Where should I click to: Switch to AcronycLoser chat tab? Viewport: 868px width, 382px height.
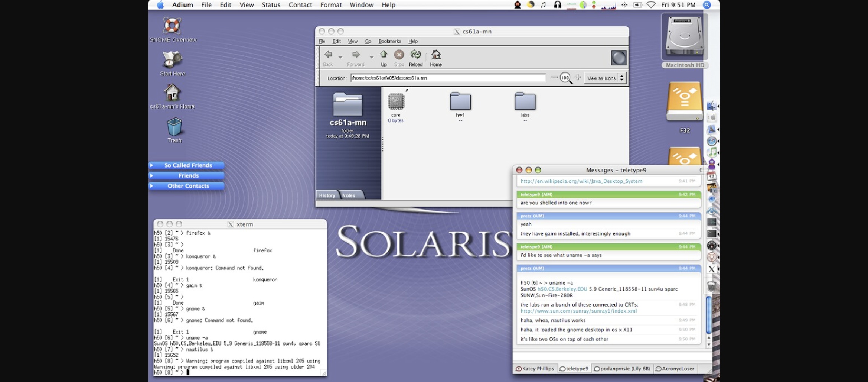coord(675,369)
